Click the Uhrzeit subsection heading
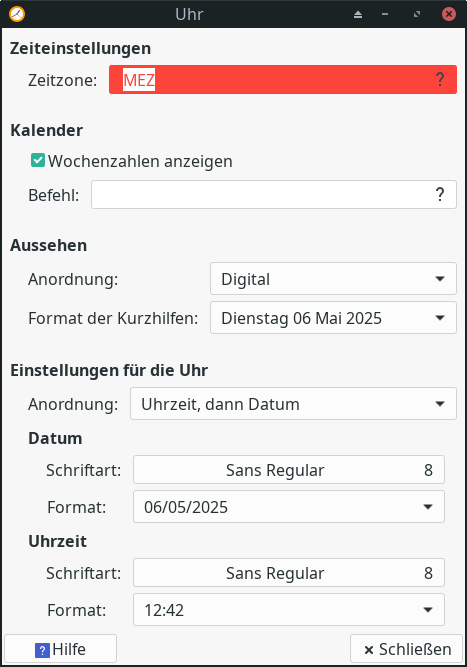The height and width of the screenshot is (667, 467). pyautogui.click(x=57, y=541)
